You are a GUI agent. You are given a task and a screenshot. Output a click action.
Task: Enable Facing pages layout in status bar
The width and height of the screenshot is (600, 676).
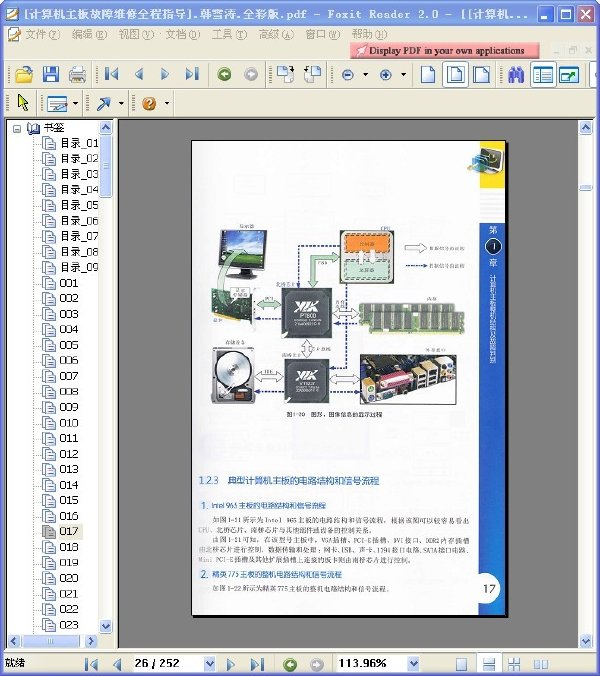coord(541,664)
